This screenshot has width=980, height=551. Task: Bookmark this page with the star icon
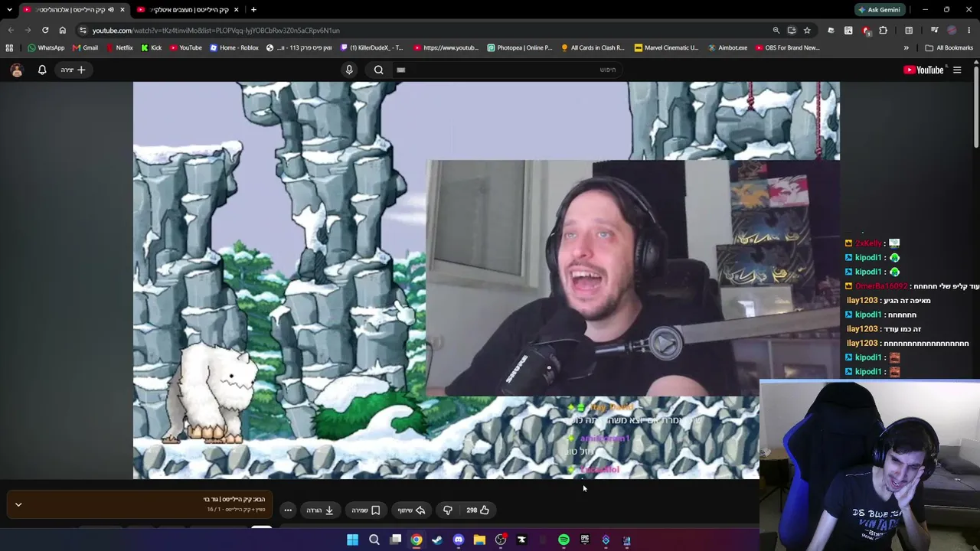tap(807, 31)
